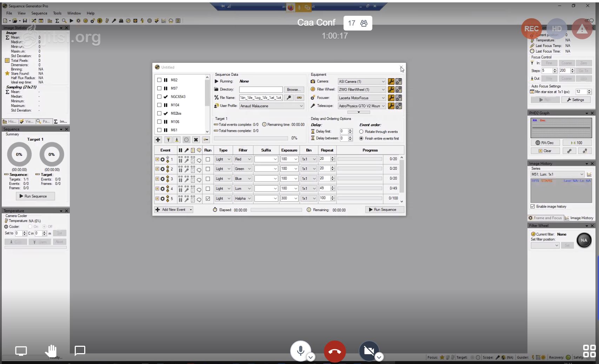Screen dimensions: 599x364
Task: Move target down with the arrow icon
Action: 177,140
